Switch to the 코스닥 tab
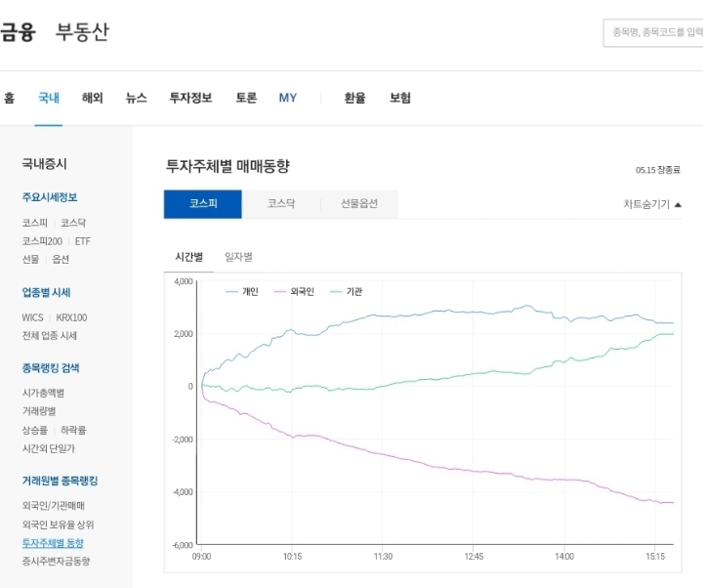Screen dimensions: 703x588 281,204
